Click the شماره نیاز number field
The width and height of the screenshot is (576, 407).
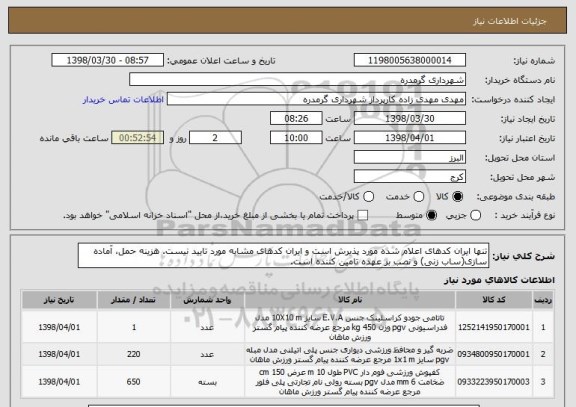tap(410, 60)
